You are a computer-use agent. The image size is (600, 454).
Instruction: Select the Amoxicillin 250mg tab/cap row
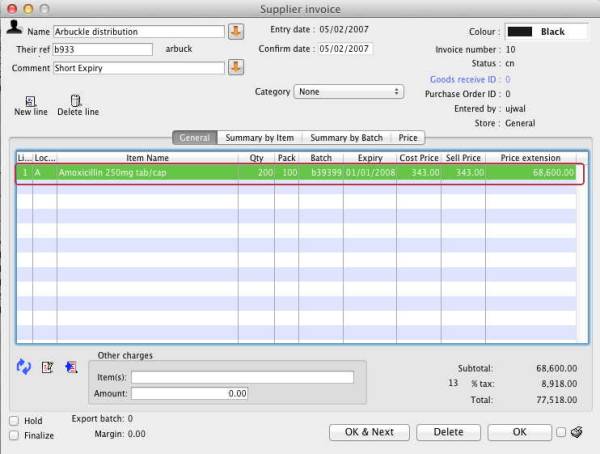(300, 172)
